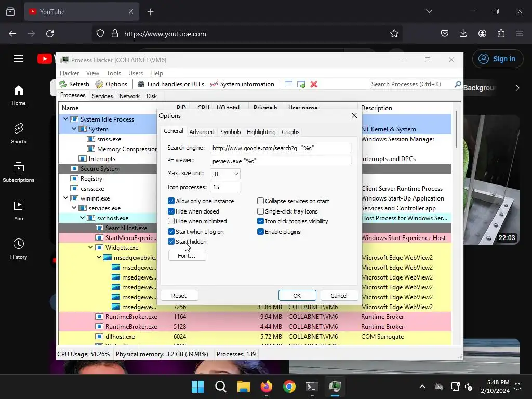Click the red X terminate icon in toolbar

click(314, 84)
